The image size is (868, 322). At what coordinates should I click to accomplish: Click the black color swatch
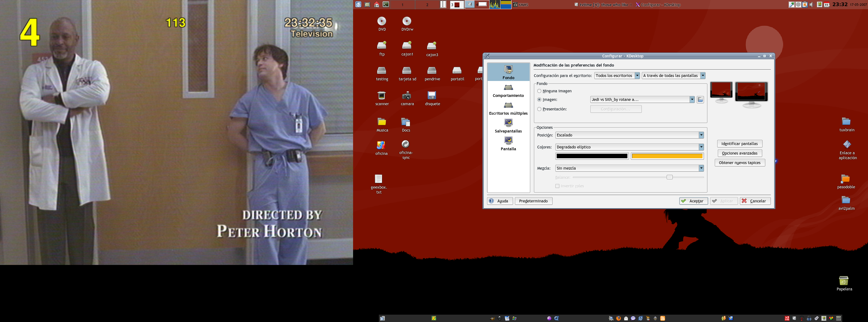pyautogui.click(x=592, y=156)
